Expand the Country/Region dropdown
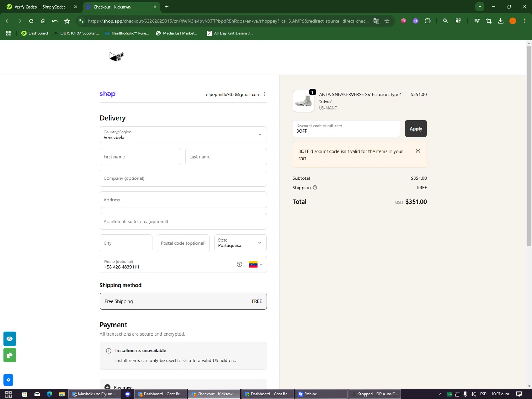Screen dimensions: 532x399 183,135
